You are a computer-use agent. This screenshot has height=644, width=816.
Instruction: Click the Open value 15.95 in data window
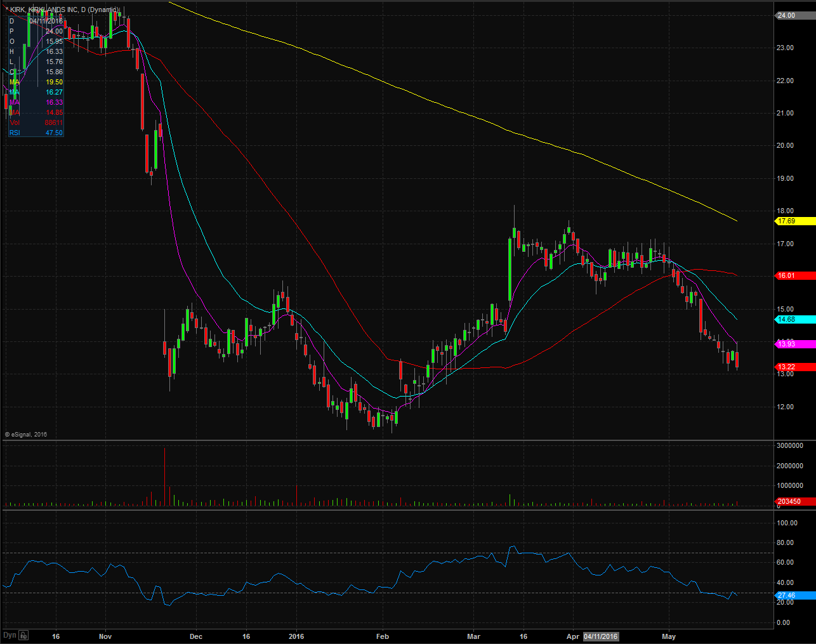pos(54,41)
